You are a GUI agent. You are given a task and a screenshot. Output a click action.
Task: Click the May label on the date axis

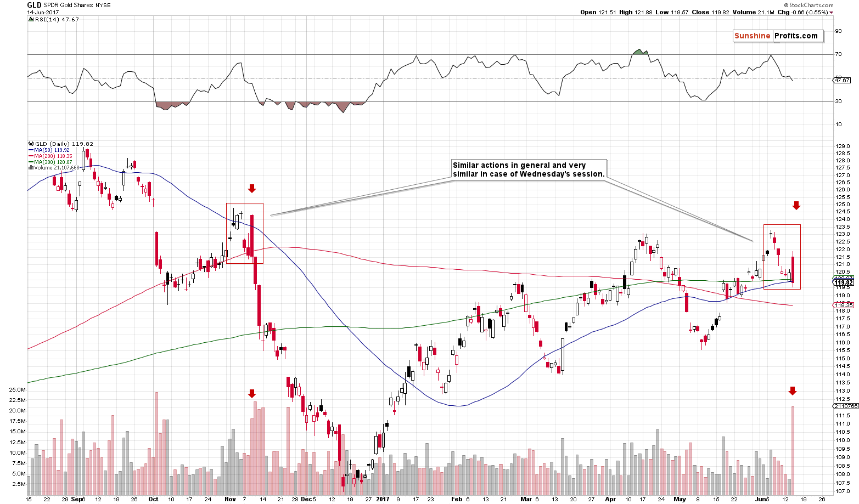(x=680, y=500)
